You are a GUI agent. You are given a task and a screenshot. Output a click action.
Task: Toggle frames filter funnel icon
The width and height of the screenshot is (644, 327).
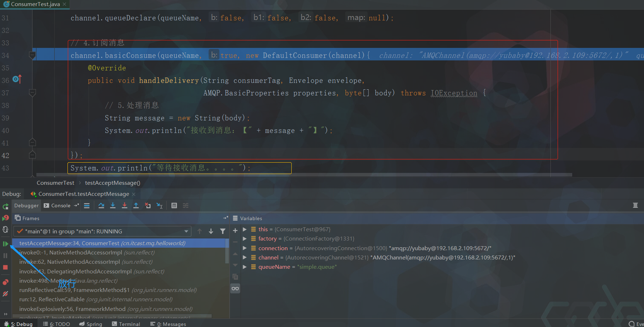[x=223, y=231]
